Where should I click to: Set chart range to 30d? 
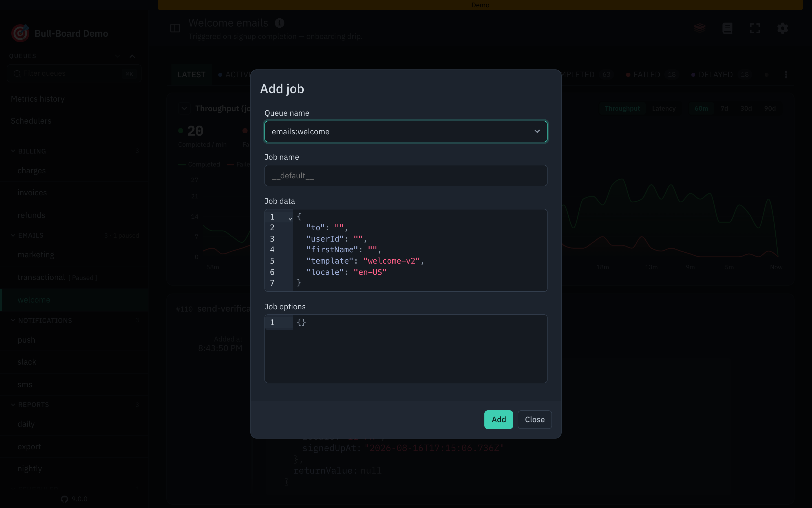click(746, 109)
